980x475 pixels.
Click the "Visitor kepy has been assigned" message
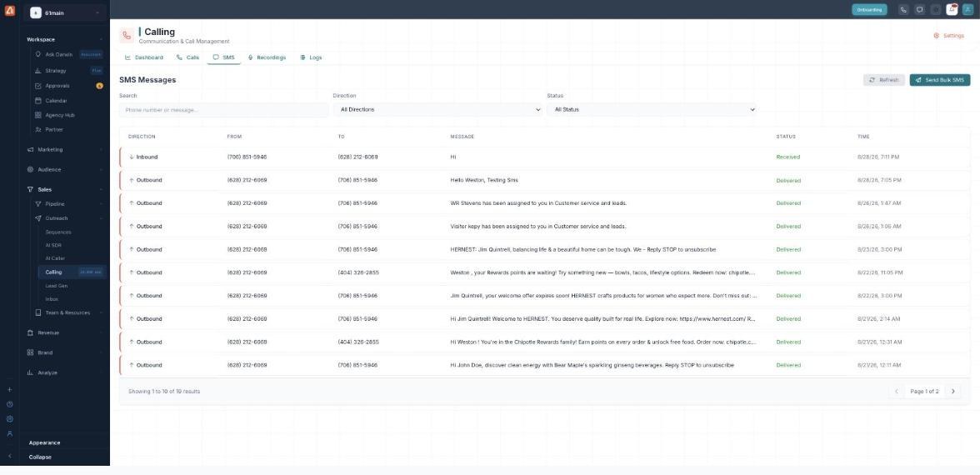(x=538, y=227)
